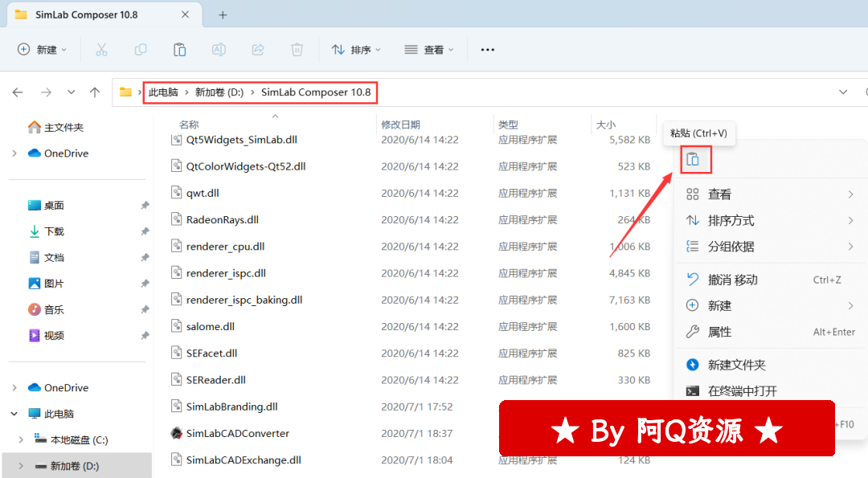This screenshot has width=868, height=478.
Task: Open 查看 submenu in context menu
Action: point(769,194)
